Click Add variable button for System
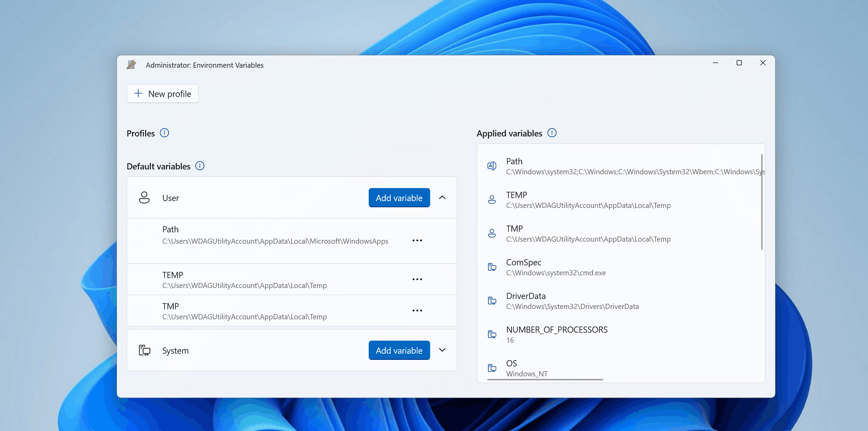Image resolution: width=868 pixels, height=431 pixels. pyautogui.click(x=399, y=350)
